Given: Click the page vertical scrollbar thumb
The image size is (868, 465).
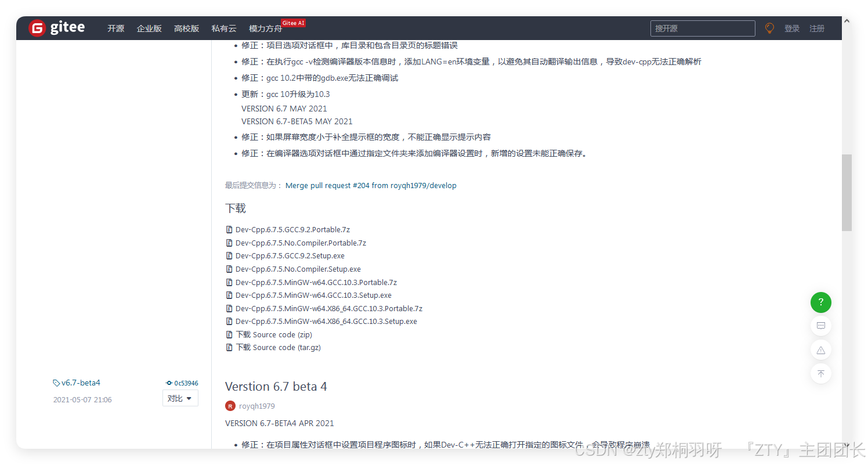Looking at the screenshot, I should 847,192.
